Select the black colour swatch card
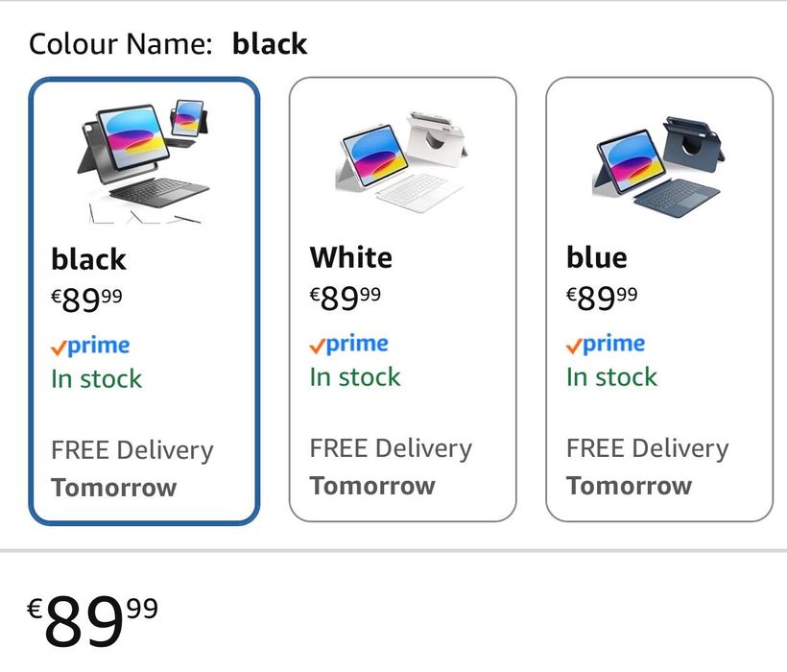 tap(144, 300)
